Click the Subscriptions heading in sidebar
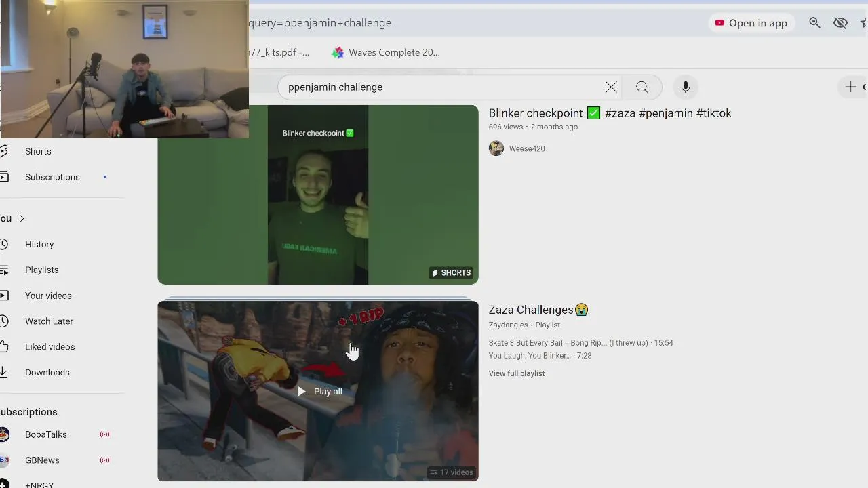Image resolution: width=868 pixels, height=488 pixels. [28, 412]
